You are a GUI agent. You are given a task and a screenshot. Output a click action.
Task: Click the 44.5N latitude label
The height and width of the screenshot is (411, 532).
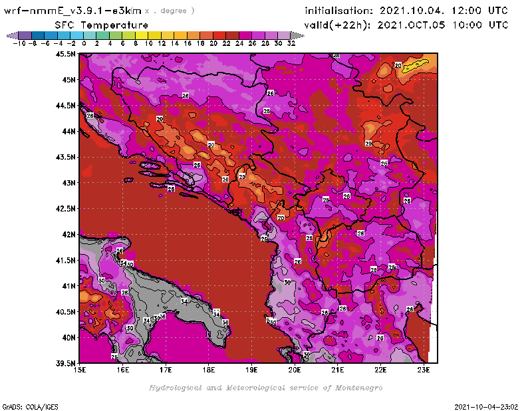[x=65, y=105]
